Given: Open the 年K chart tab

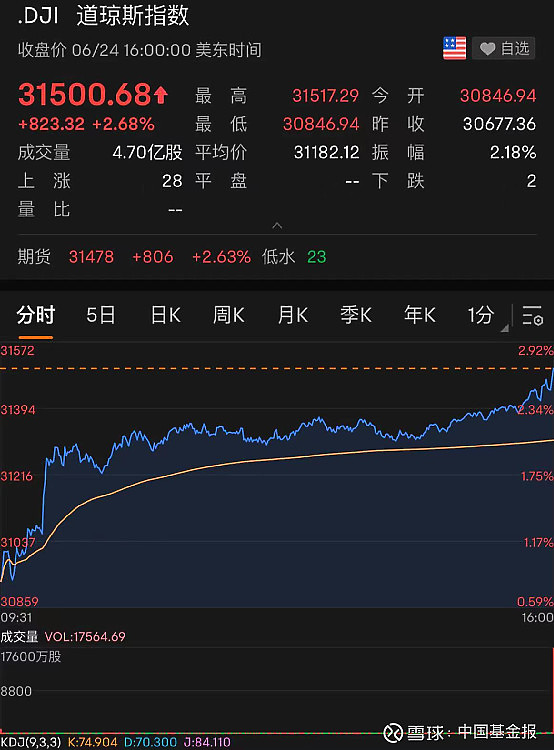Looking at the screenshot, I should click(x=420, y=315).
